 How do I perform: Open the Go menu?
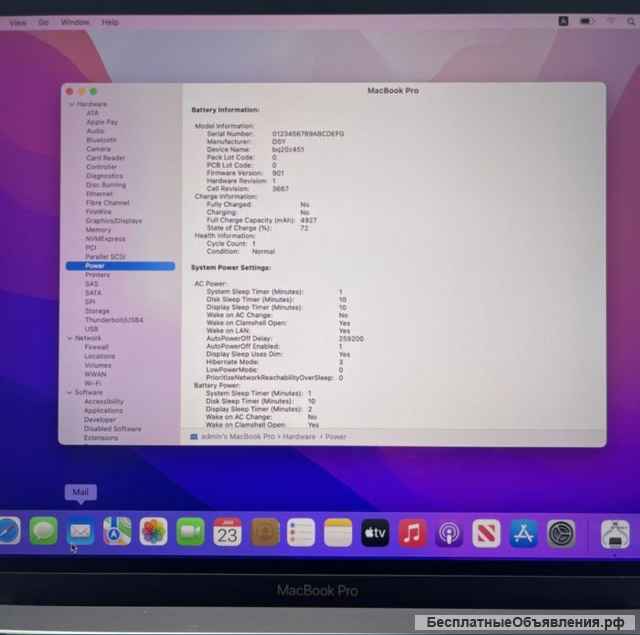point(43,22)
